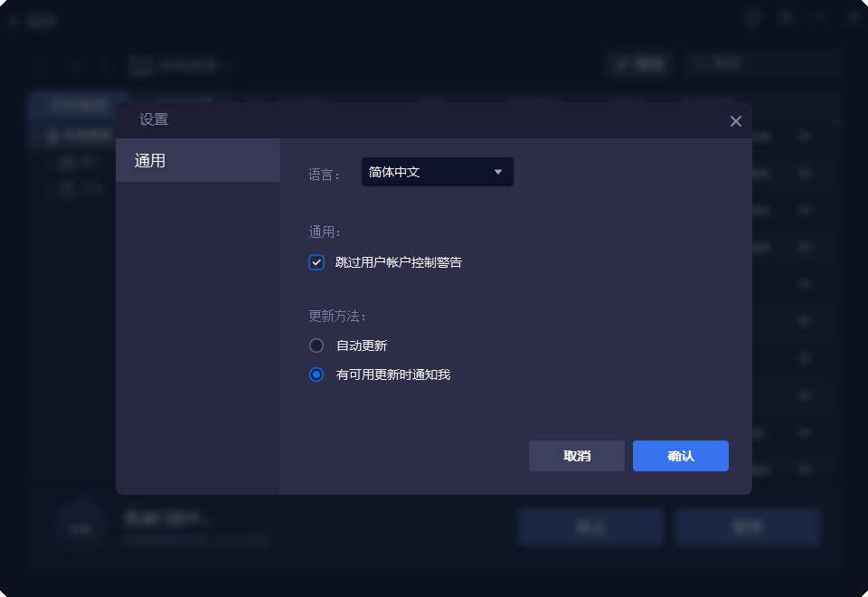Click the search magnifier icon
This screenshot has height=597, width=868.
(699, 63)
